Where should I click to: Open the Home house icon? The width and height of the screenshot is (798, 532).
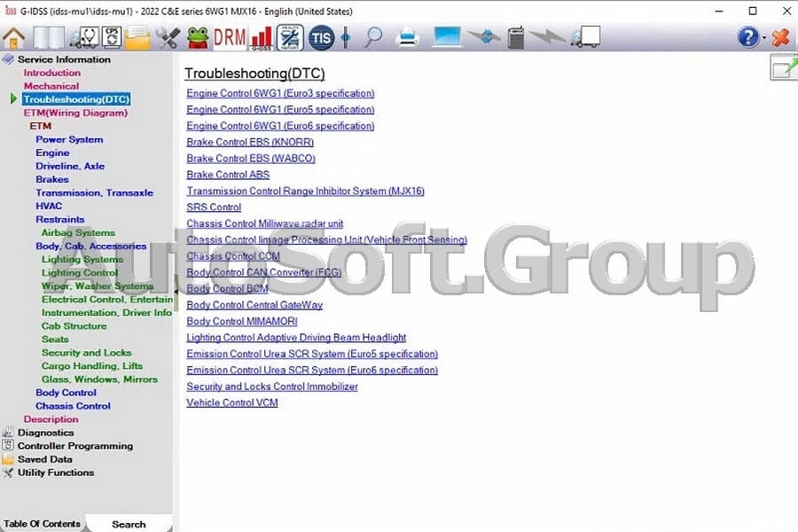tap(13, 37)
